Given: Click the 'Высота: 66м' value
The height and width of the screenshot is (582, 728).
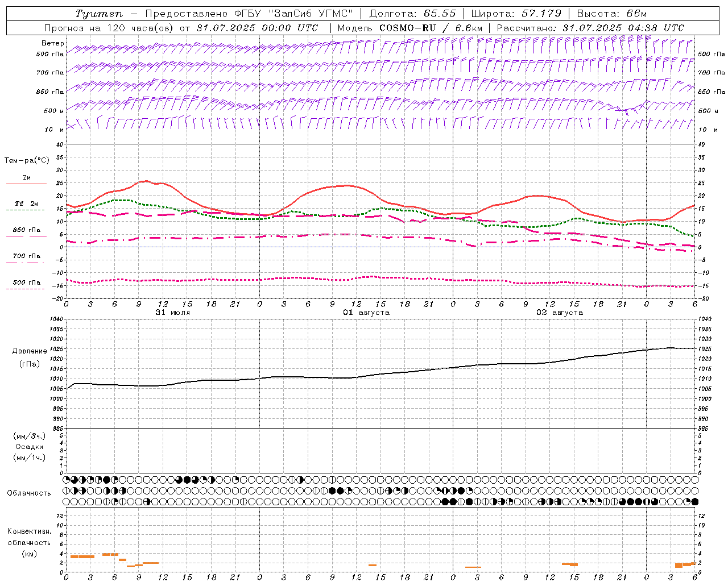Looking at the screenshot, I should 612,14.
